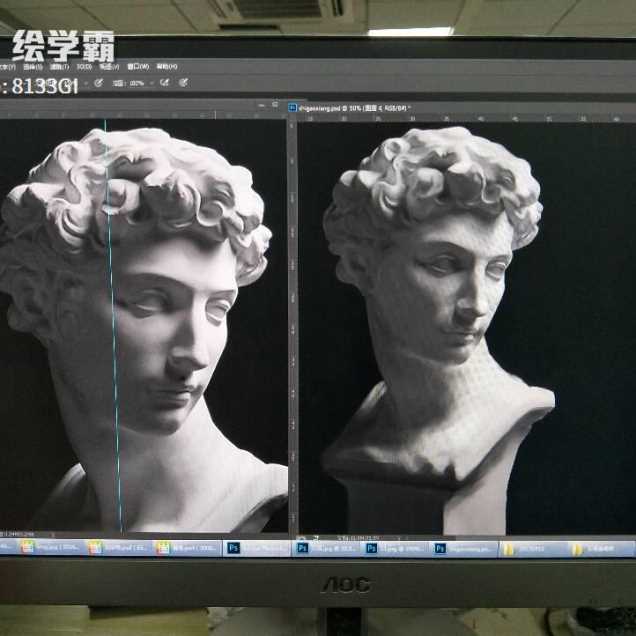Click the Photoshop file icon on shigaoxiang tab
This screenshot has height=636, width=636.
tap(292, 108)
